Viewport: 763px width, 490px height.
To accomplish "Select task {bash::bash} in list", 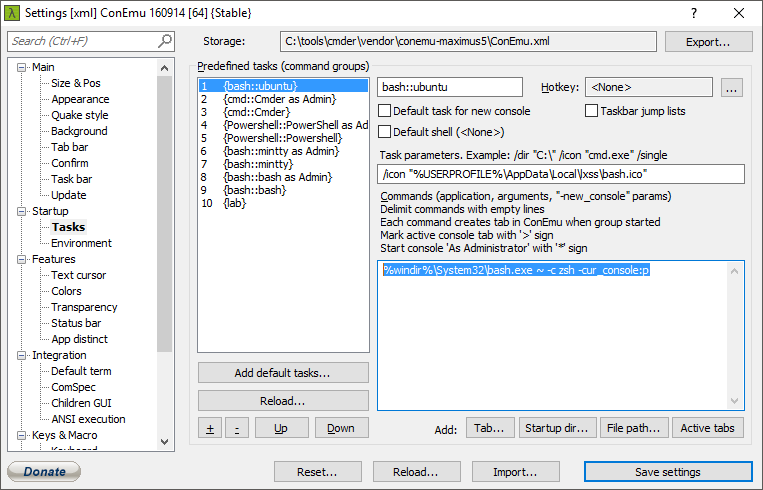I will point(283,190).
